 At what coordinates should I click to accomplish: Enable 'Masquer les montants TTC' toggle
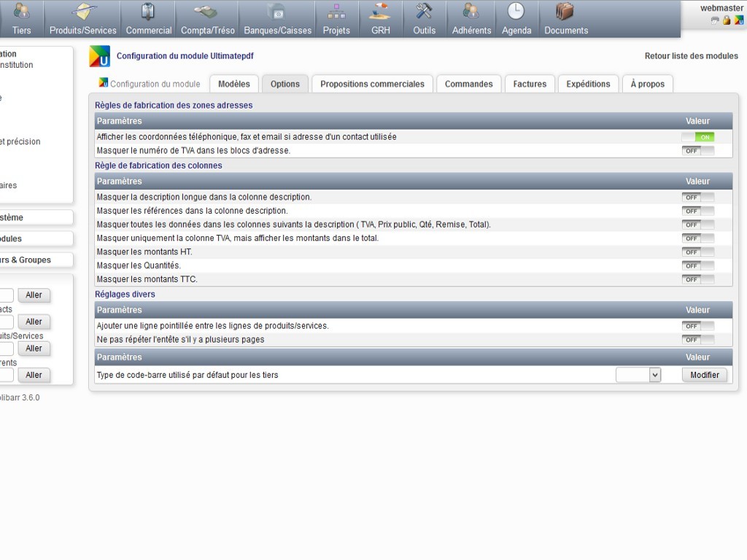[x=698, y=279]
